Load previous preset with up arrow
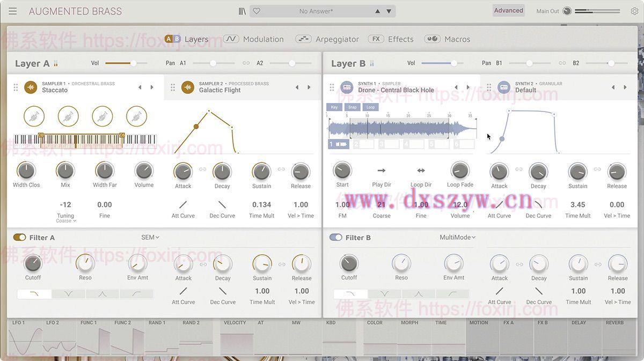The image size is (644, 361). click(378, 11)
